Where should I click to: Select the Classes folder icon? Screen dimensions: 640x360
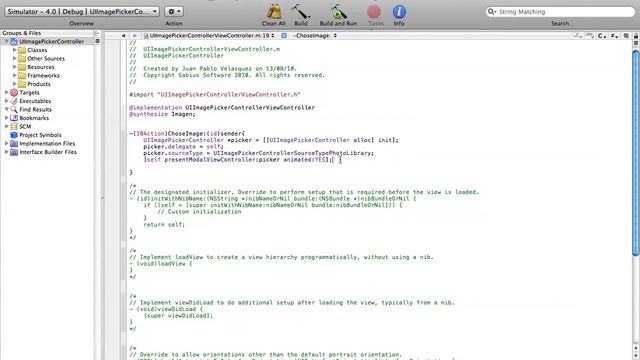click(22, 50)
